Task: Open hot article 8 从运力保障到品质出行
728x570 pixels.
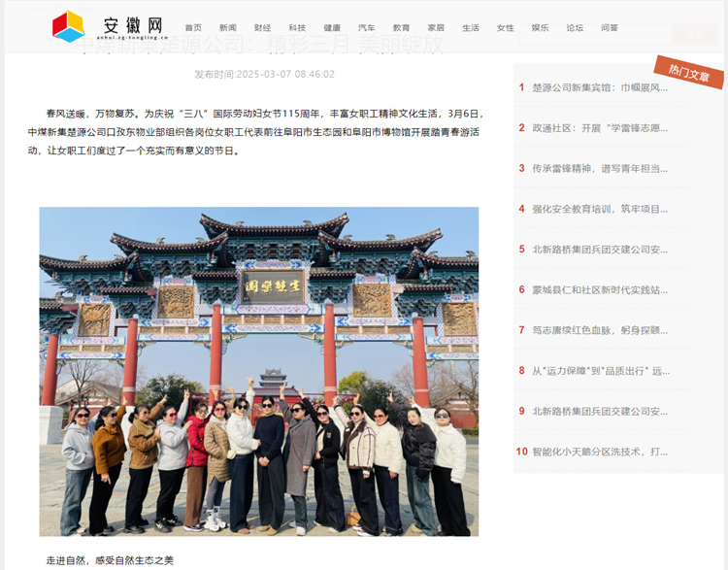Action: click(600, 371)
